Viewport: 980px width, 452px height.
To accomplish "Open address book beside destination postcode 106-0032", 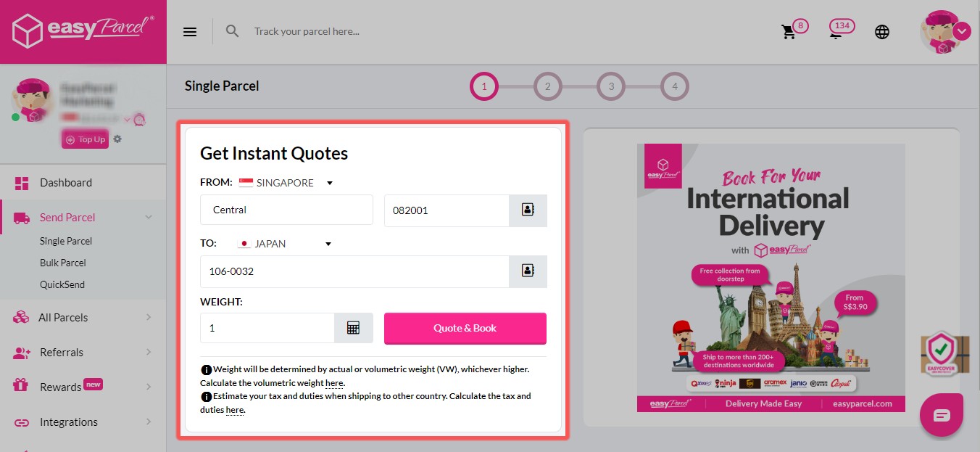I will [528, 271].
